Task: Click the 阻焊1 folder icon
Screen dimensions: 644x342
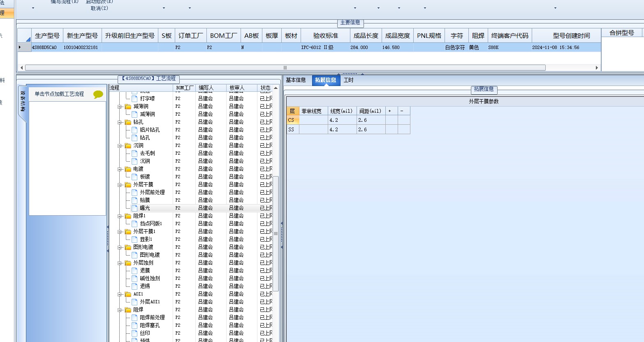Action: [x=128, y=216]
